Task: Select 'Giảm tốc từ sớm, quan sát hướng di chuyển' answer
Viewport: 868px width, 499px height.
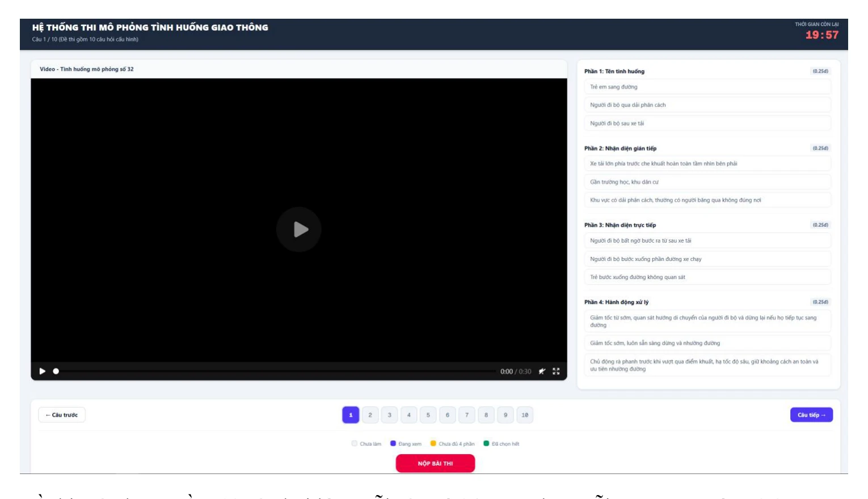Action: click(707, 321)
